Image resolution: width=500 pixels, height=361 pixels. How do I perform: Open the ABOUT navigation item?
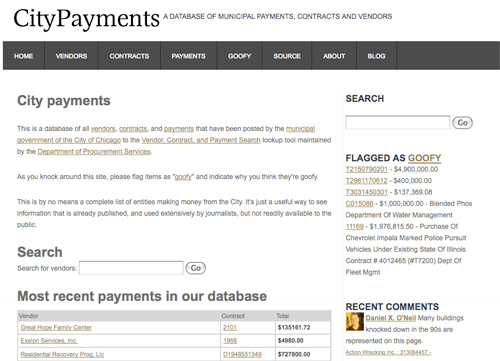point(334,56)
